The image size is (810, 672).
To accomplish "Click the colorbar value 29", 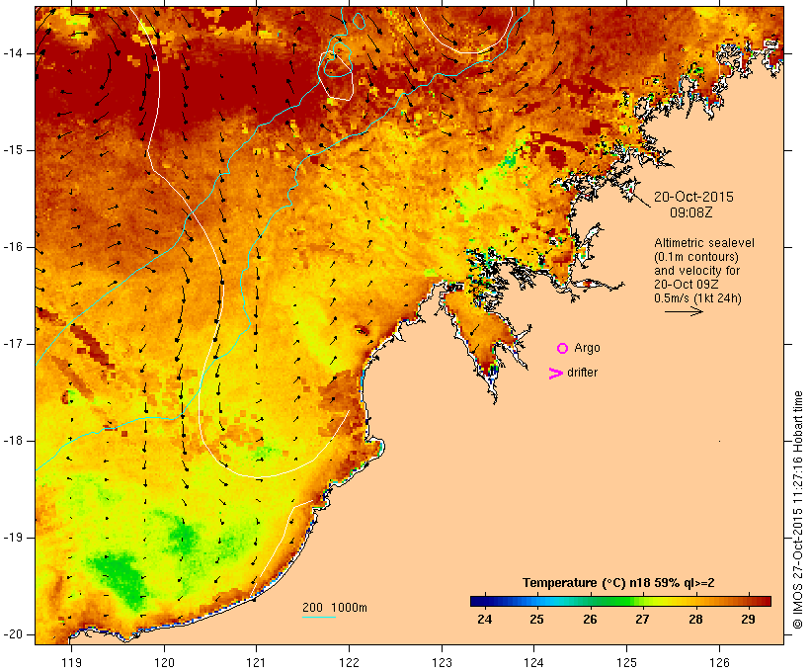I will pyautogui.click(x=748, y=620).
